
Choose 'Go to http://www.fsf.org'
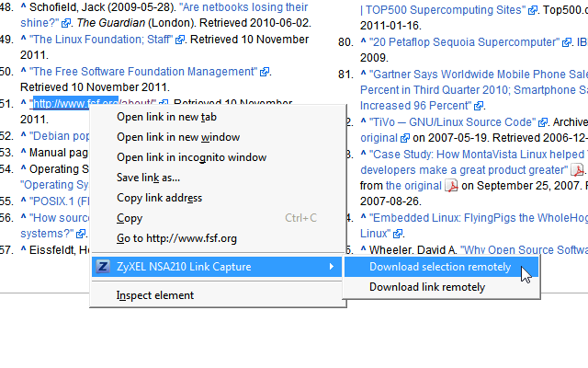[x=176, y=238]
